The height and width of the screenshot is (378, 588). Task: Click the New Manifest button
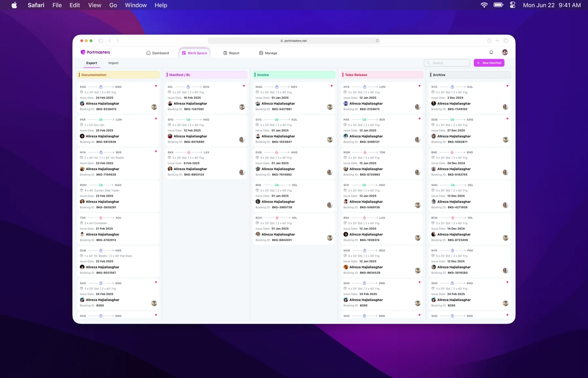pos(489,63)
